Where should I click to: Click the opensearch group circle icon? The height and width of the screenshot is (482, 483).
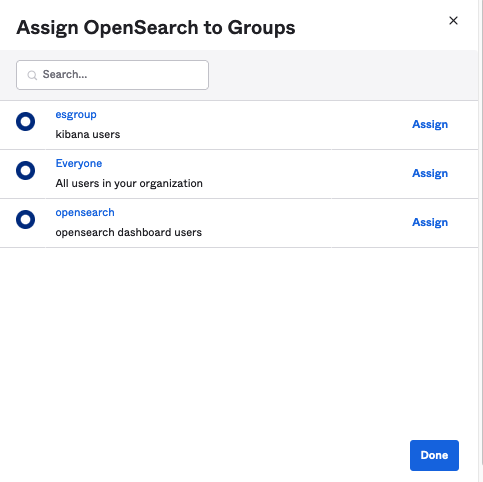tap(25, 220)
